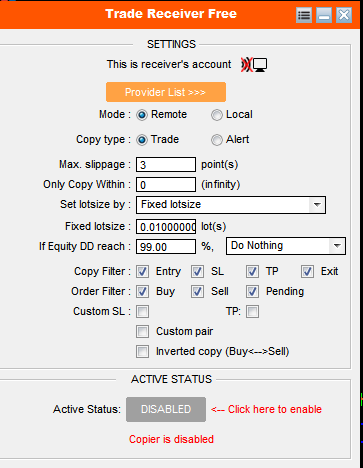This screenshot has height=468, width=363.
Task: Enable the custom TP: checkbox
Action: (252, 312)
